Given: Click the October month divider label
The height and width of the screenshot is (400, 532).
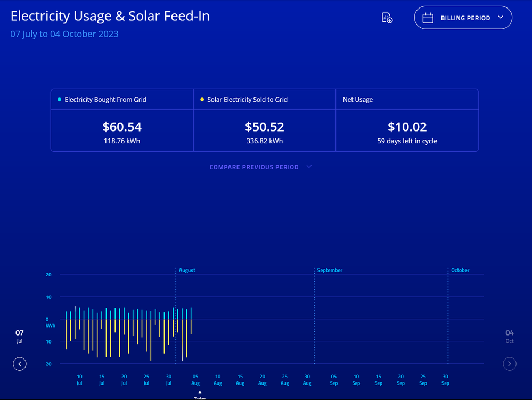Looking at the screenshot, I should coord(460,270).
